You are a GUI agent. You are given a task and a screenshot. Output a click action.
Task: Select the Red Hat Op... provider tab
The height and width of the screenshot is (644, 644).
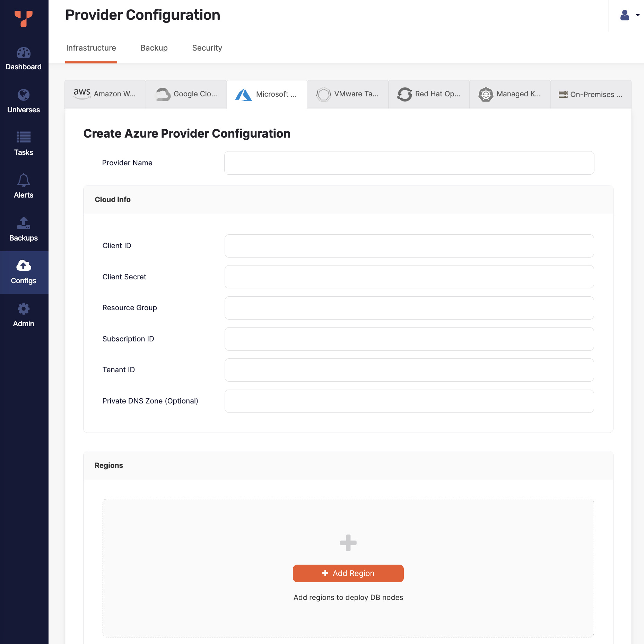pyautogui.click(x=429, y=94)
